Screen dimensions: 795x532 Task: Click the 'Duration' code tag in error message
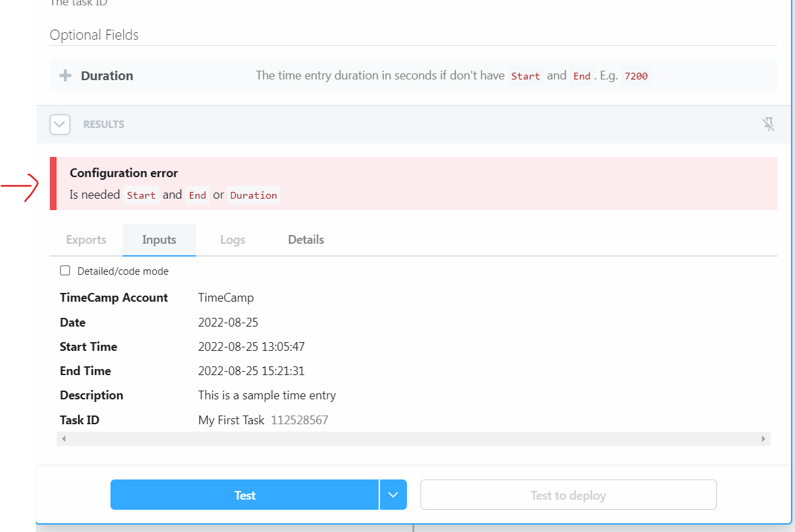point(253,195)
